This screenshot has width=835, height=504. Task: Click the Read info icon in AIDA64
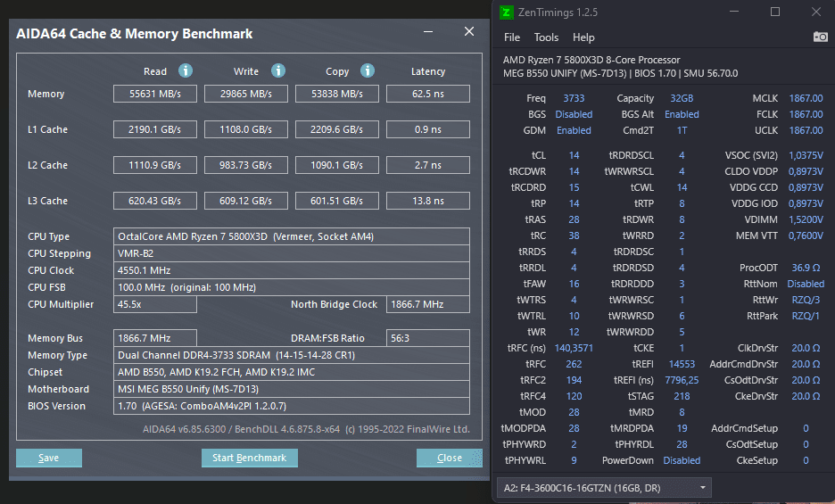pos(186,70)
